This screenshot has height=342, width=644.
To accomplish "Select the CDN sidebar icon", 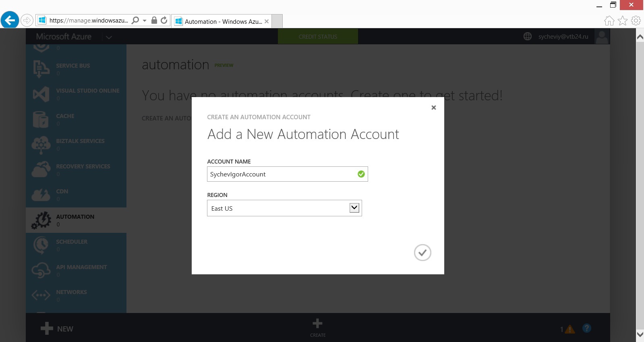I will [x=41, y=195].
